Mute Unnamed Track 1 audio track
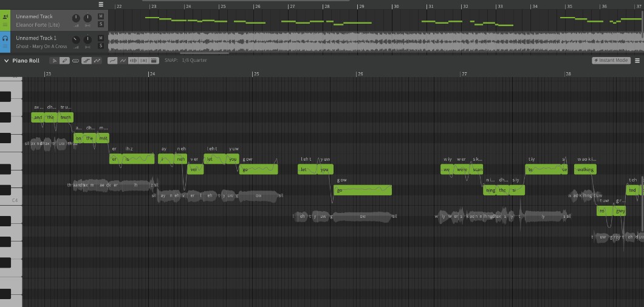The width and height of the screenshot is (644, 307). click(100, 38)
